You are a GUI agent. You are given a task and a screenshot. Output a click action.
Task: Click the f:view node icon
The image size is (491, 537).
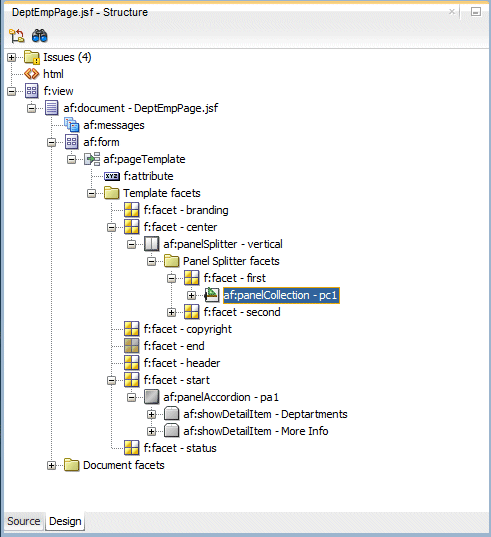(x=32, y=91)
